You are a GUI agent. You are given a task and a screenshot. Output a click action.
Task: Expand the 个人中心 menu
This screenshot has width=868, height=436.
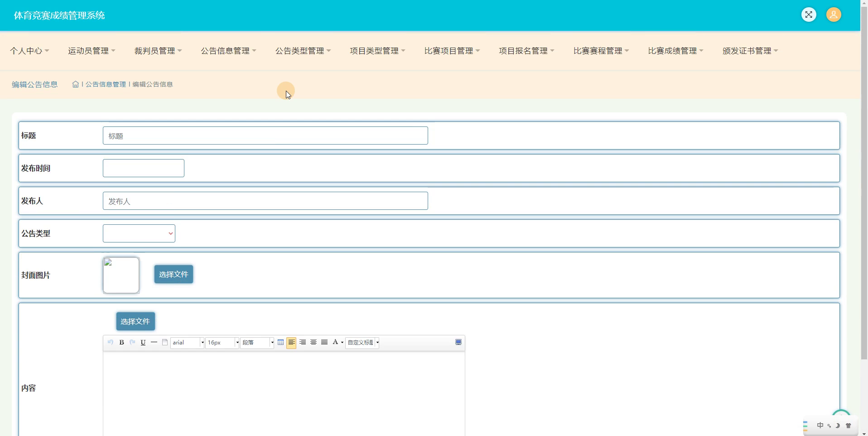[x=29, y=51]
